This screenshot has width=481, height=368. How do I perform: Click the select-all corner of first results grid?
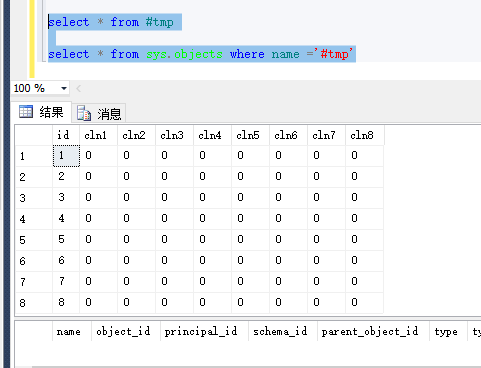(x=34, y=135)
